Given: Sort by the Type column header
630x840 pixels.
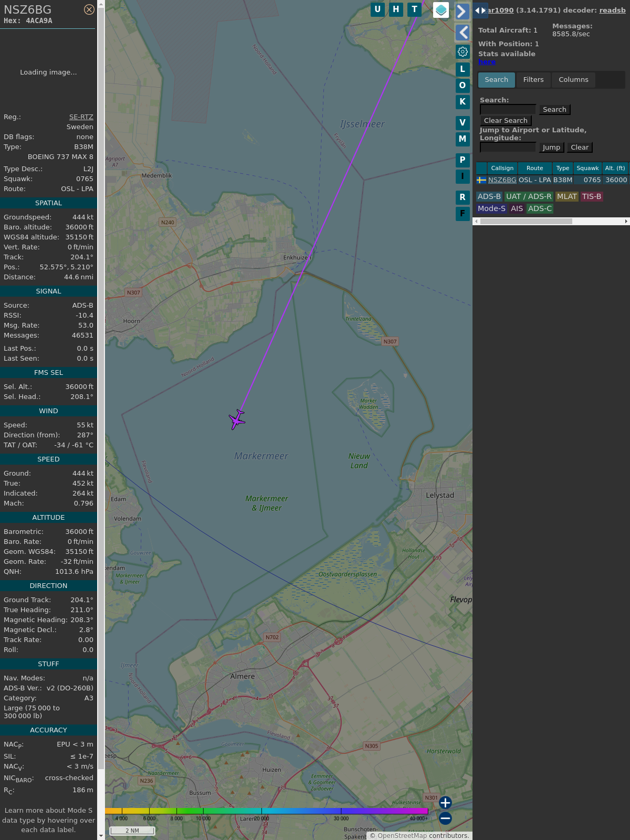Looking at the screenshot, I should [x=563, y=169].
